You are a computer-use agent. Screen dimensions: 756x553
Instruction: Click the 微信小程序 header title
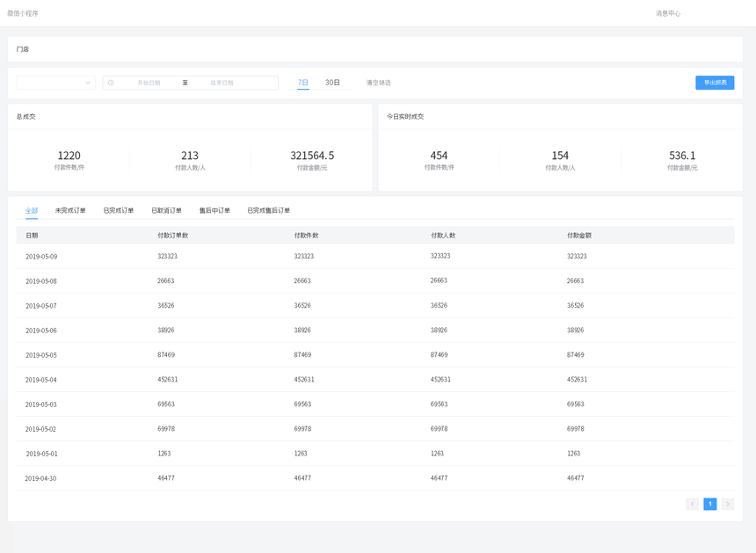23,13
